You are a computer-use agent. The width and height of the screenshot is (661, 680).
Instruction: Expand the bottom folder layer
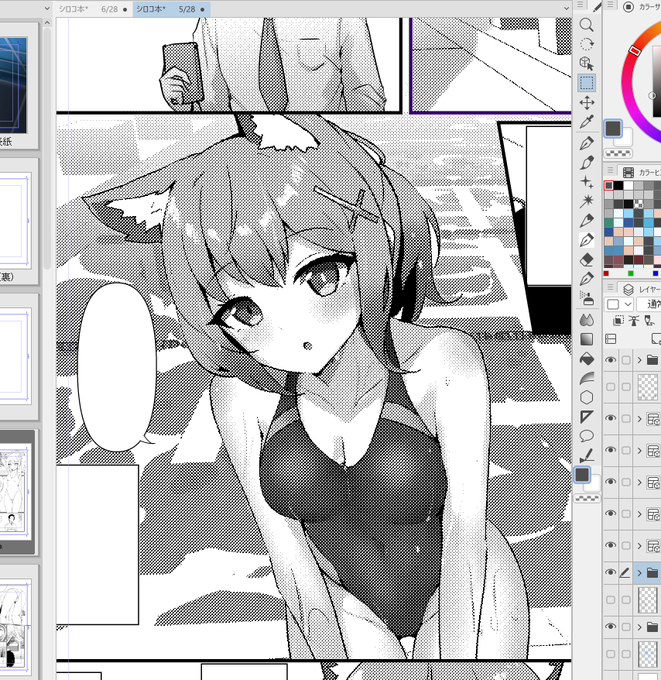[639, 627]
